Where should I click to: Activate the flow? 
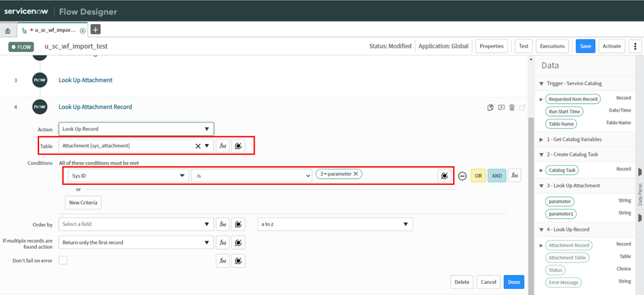click(x=611, y=46)
